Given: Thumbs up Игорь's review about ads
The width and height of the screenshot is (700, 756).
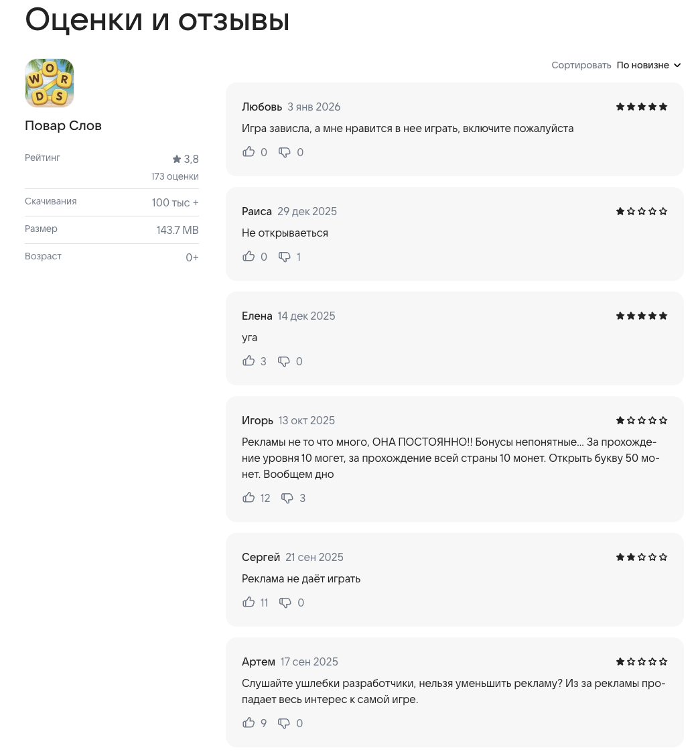Looking at the screenshot, I should pos(249,498).
